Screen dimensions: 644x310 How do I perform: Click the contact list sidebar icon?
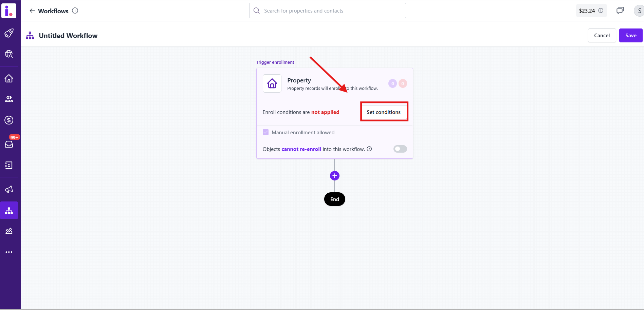[9, 165]
